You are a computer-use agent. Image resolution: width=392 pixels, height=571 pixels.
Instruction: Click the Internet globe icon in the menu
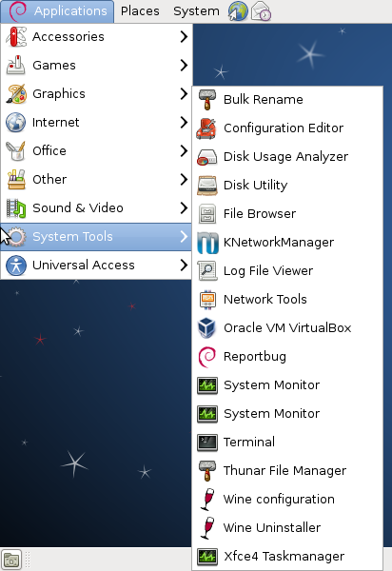[16, 123]
